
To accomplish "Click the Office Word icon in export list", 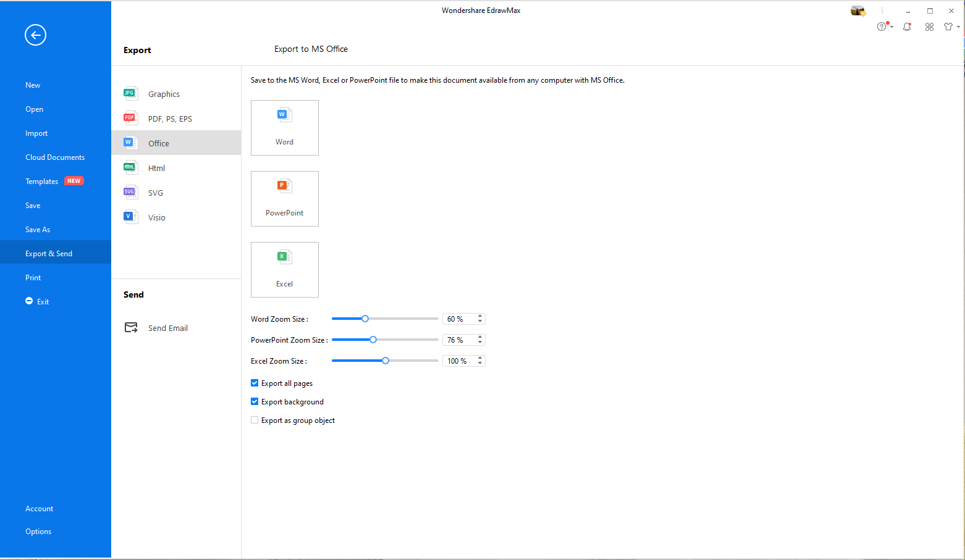I will coord(130,143).
